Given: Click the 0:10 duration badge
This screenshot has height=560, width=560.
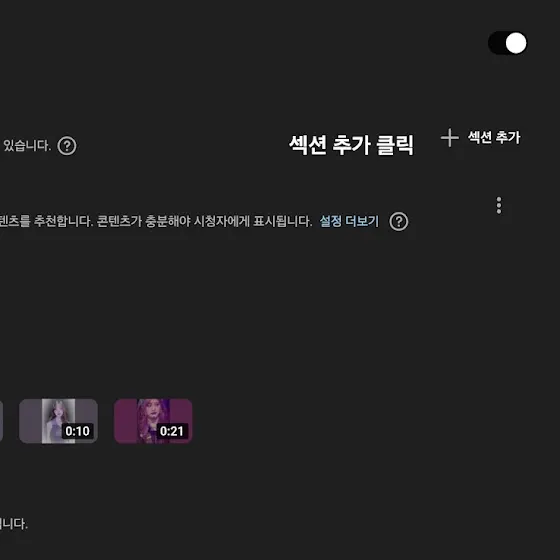Looking at the screenshot, I should click(x=78, y=431).
